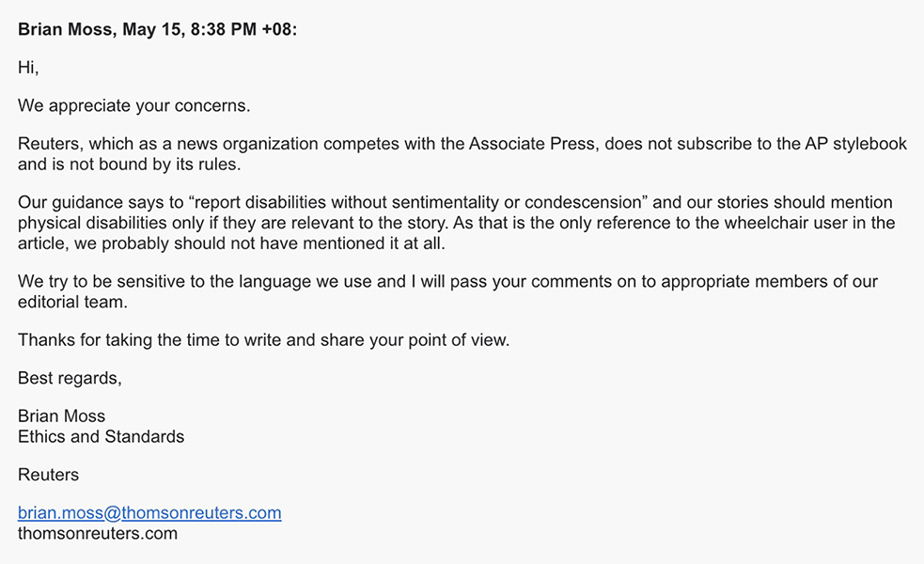Click the words 'editorial team.'
Screen dimensions: 924x564
point(72,303)
